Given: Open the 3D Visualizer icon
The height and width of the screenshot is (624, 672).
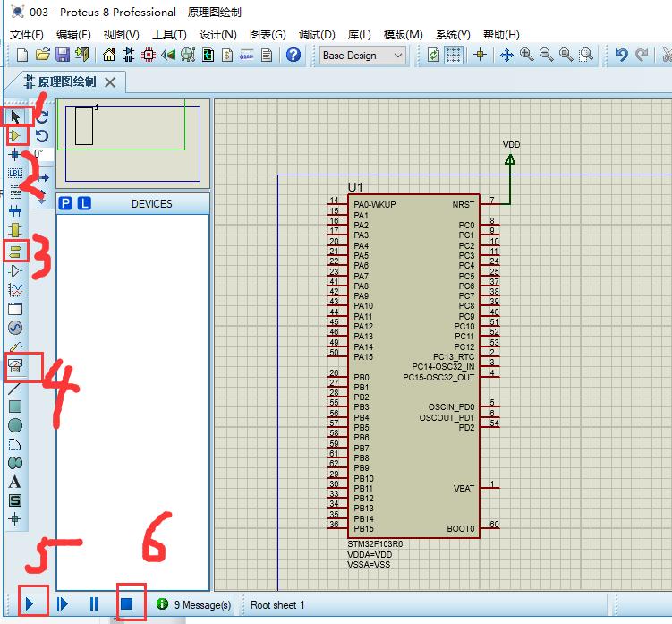Looking at the screenshot, I should click(168, 55).
